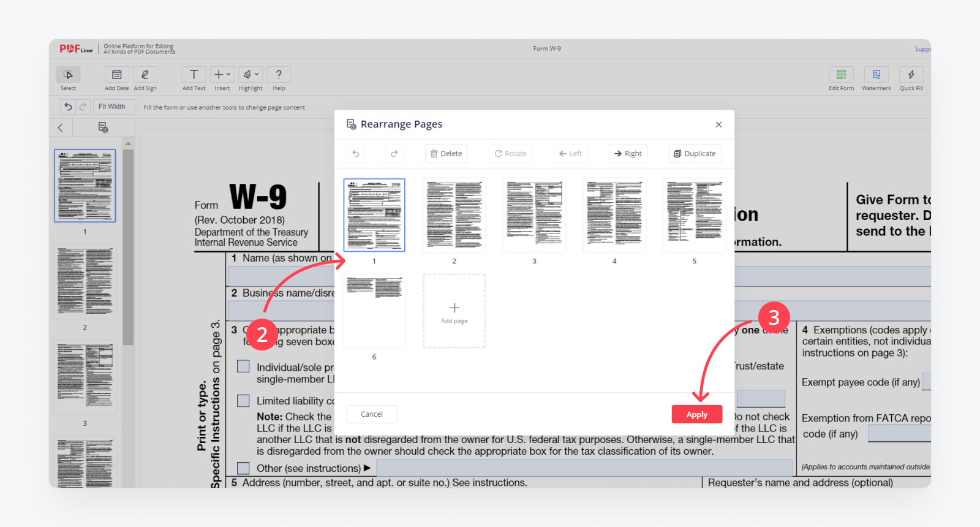Duplicate the selected page
Viewport: 980px width, 527px height.
pos(695,153)
